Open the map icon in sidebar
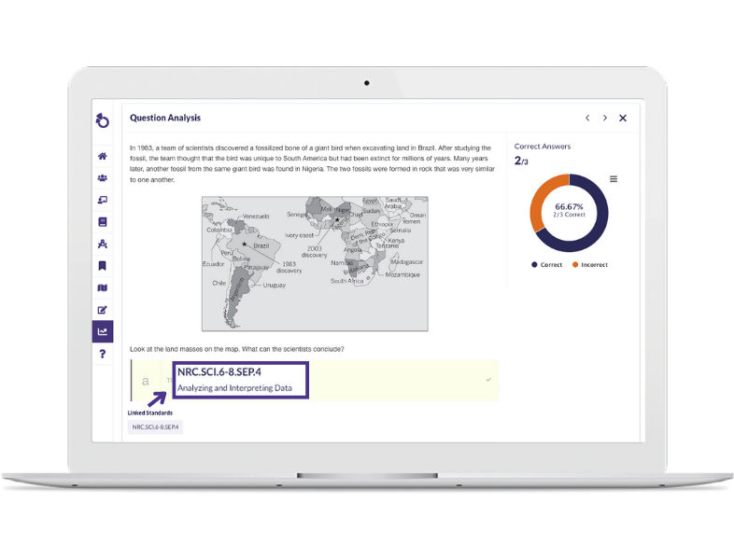 tap(103, 287)
